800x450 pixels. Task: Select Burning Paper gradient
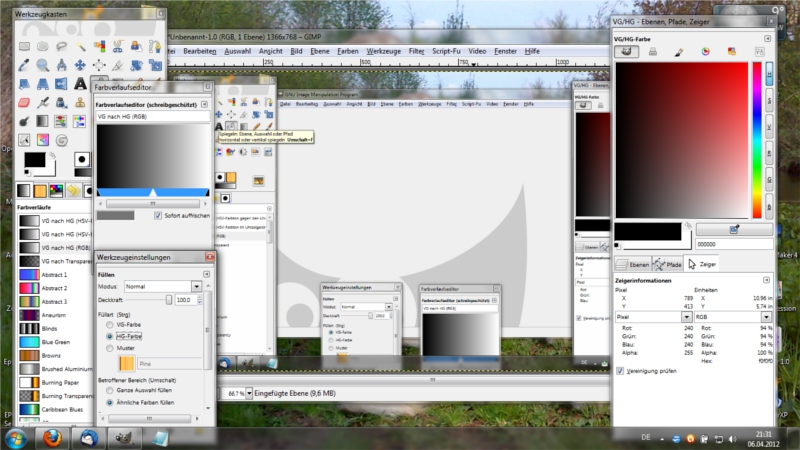click(55, 382)
